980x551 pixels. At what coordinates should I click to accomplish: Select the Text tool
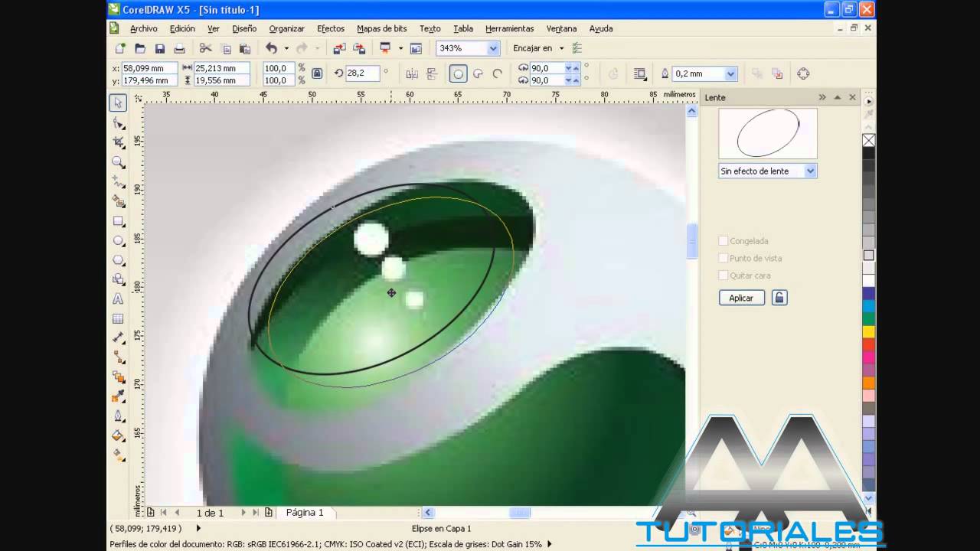pos(118,299)
